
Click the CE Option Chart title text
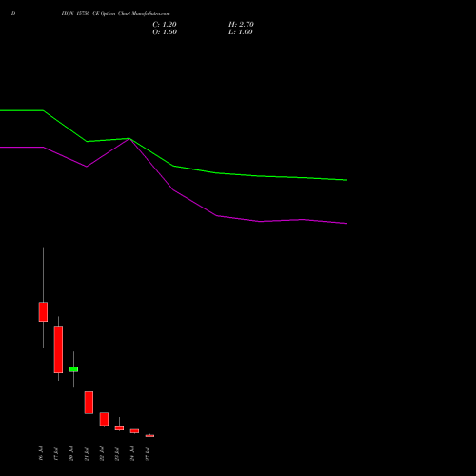tap(116, 13)
